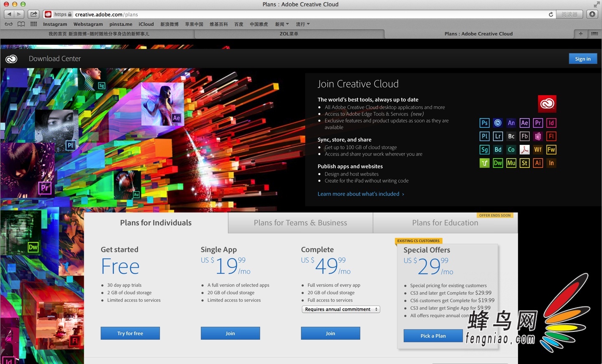Click the Try for free button

pyautogui.click(x=130, y=333)
